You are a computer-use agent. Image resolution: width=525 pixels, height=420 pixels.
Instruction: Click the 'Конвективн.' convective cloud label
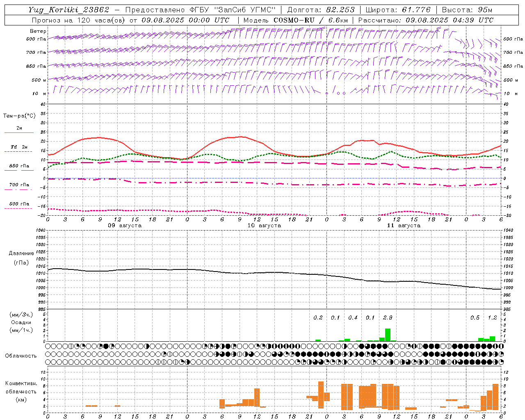click(x=21, y=383)
